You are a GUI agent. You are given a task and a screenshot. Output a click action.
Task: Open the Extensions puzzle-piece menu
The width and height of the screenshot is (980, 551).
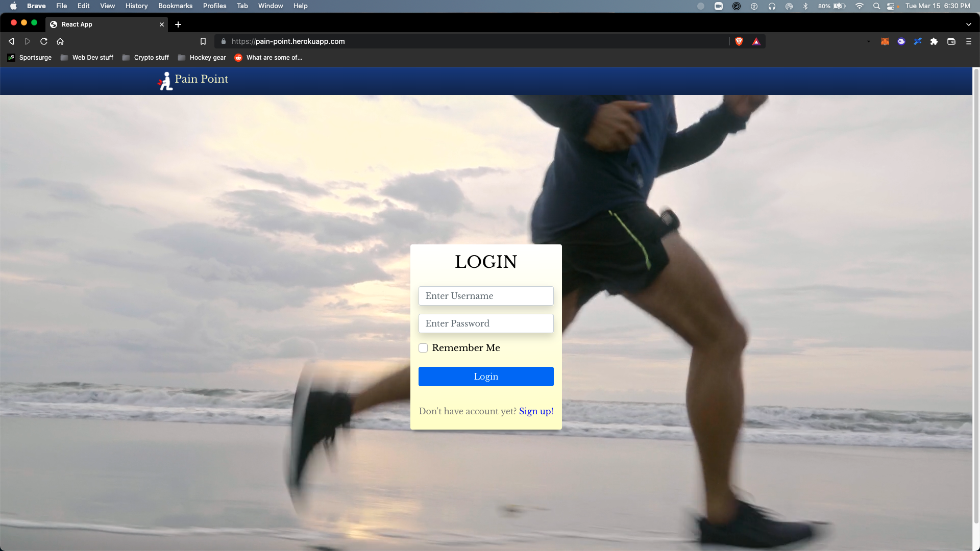[934, 41]
